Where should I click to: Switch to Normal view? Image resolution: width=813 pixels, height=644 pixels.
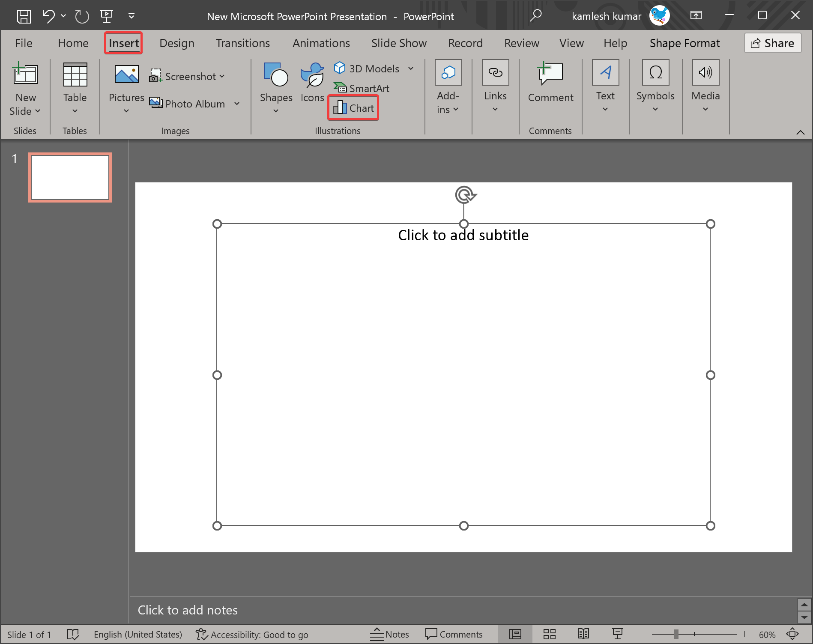coord(515,634)
